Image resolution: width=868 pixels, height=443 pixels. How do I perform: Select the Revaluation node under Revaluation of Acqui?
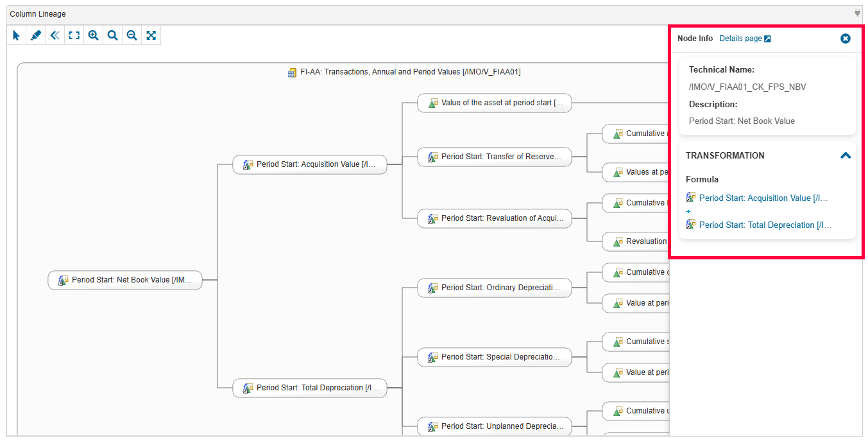(x=636, y=241)
